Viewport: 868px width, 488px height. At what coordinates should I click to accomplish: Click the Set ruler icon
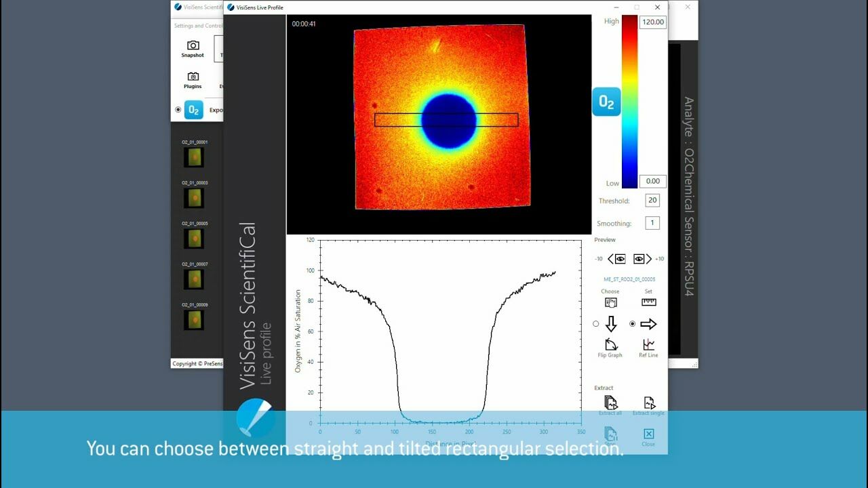click(x=648, y=302)
